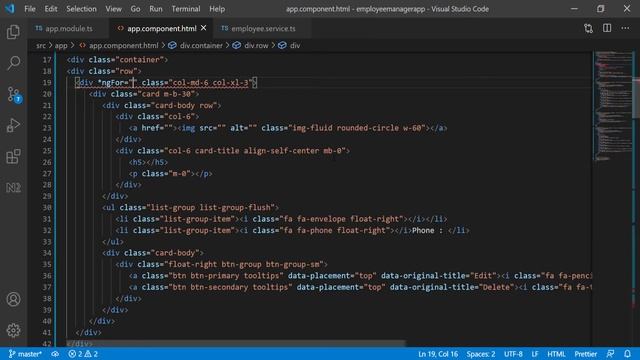This screenshot has width=640, height=360.
Task: Select the app.component.html tab
Action: coord(162,29)
